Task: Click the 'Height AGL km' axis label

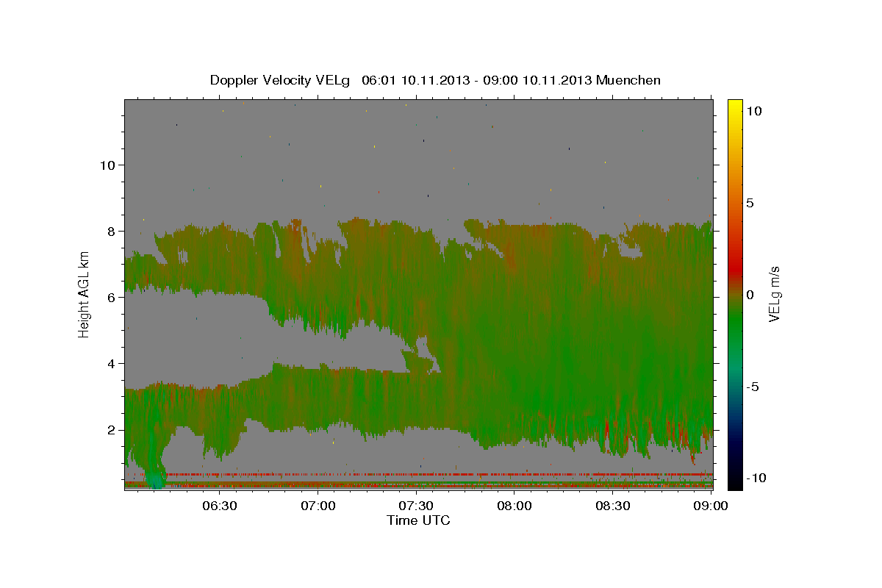Action: coord(84,294)
